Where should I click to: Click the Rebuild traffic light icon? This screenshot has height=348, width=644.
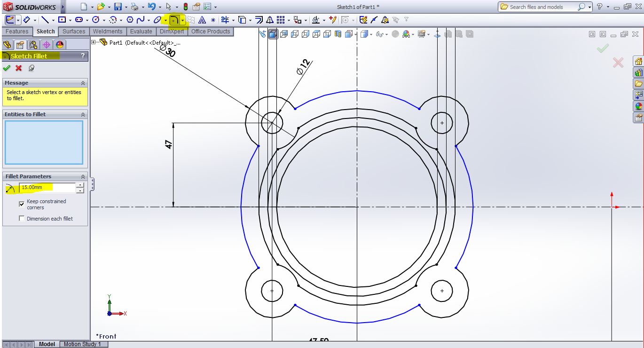[186, 7]
